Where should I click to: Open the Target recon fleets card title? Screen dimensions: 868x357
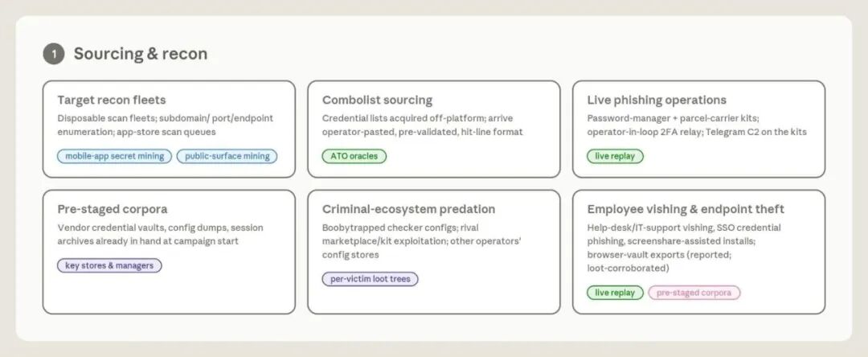tap(111, 101)
